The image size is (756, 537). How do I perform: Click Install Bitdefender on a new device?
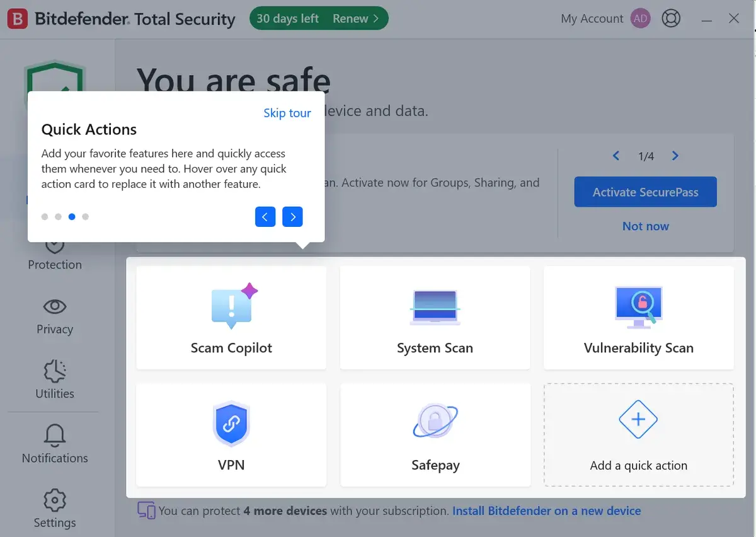point(546,511)
